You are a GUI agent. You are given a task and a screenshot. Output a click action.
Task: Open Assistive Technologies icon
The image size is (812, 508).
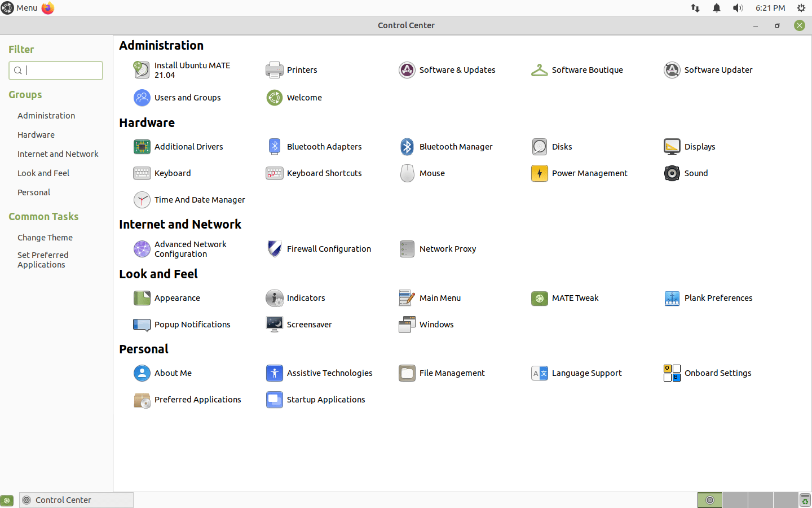(x=275, y=373)
